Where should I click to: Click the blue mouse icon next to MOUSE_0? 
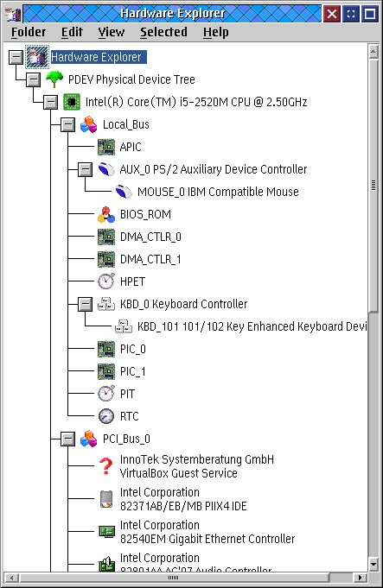point(124,192)
